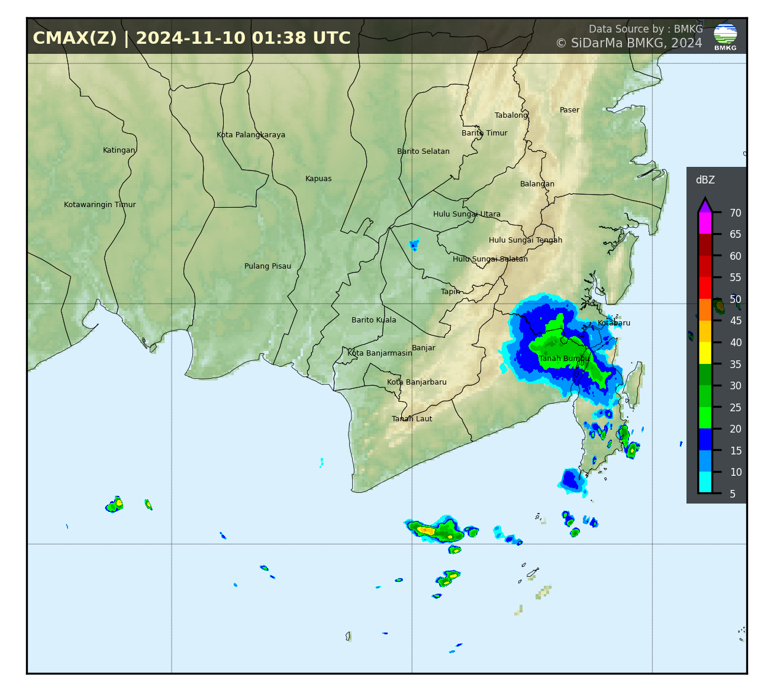Click the Tanah Bumbu label
Viewport: 764px width, 700px height.
click(565, 359)
